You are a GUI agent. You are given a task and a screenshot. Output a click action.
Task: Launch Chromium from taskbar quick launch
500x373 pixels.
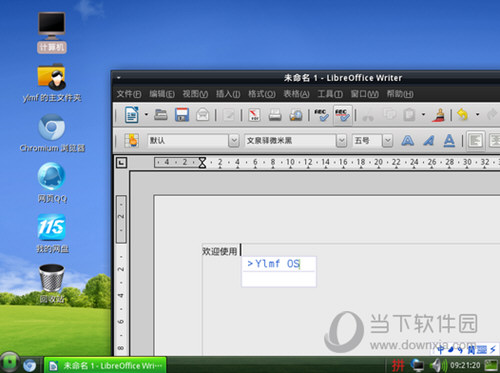click(30, 365)
